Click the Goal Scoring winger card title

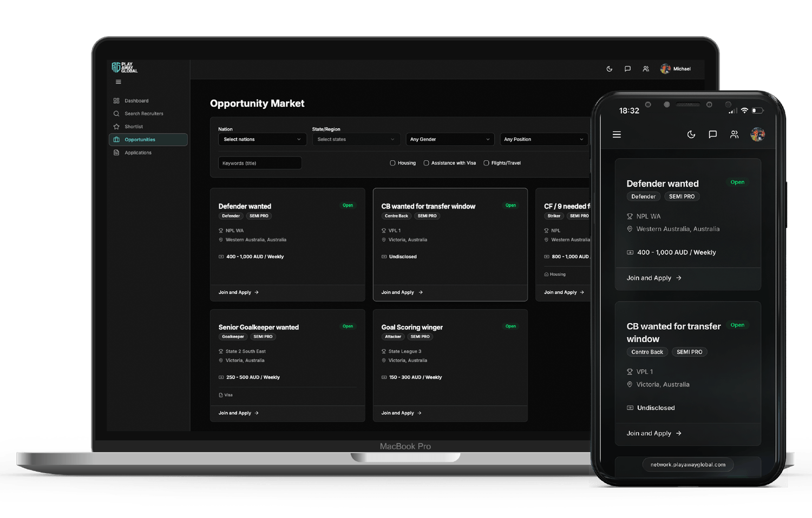[x=412, y=327]
